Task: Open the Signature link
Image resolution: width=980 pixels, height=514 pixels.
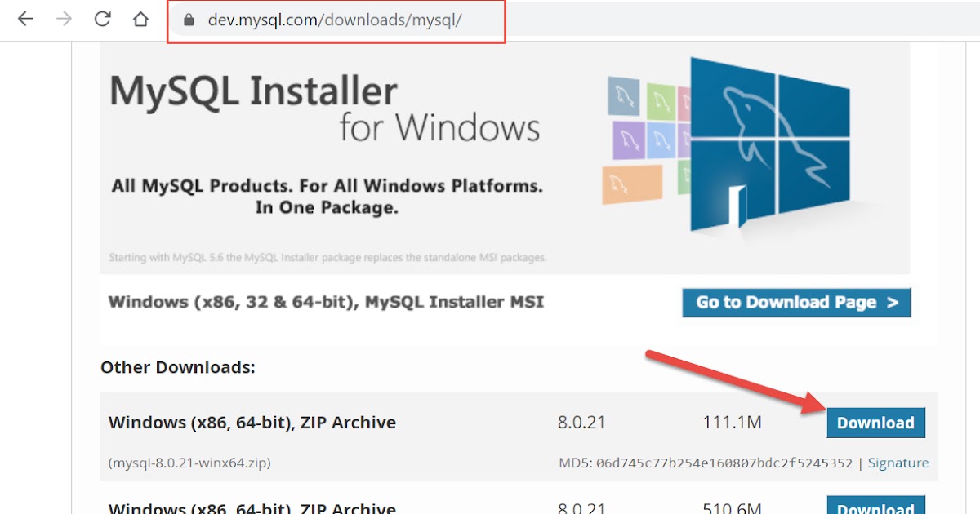Action: pyautogui.click(x=898, y=463)
